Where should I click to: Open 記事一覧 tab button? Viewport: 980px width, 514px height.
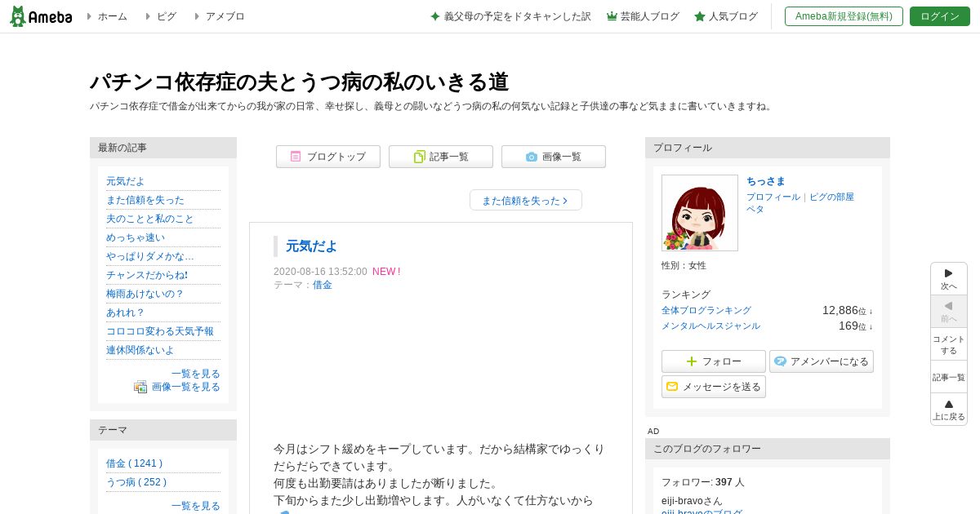coord(441,157)
